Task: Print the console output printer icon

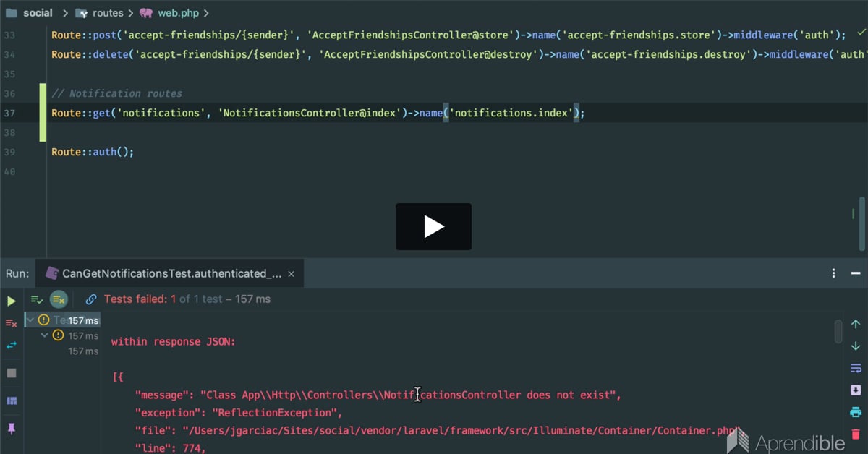Action: tap(856, 413)
